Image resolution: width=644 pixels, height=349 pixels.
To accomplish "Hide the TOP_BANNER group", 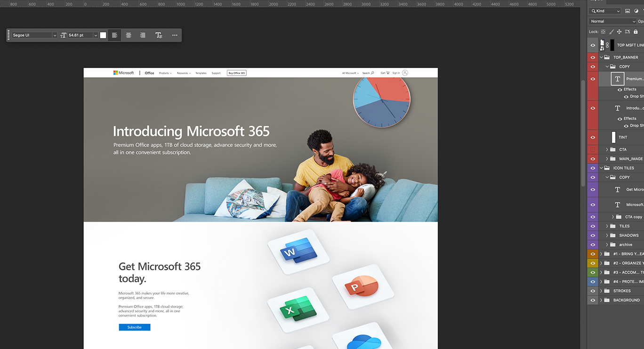I will (x=593, y=57).
